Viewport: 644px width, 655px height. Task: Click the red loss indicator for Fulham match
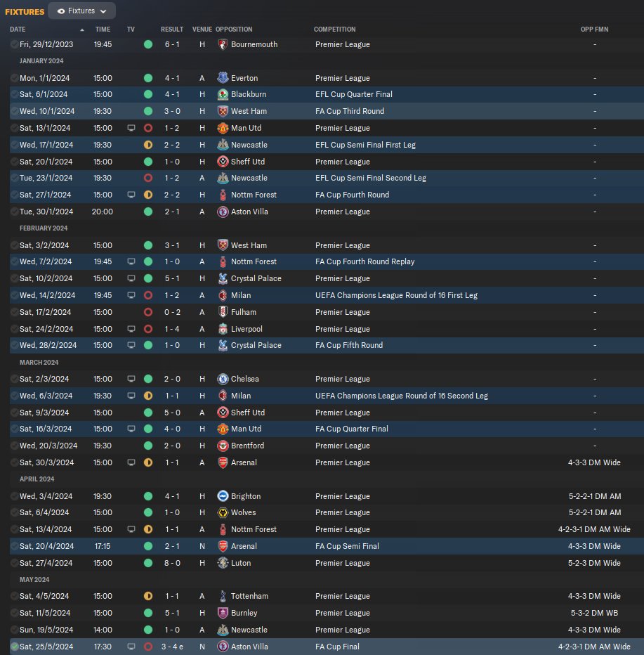[x=148, y=312]
